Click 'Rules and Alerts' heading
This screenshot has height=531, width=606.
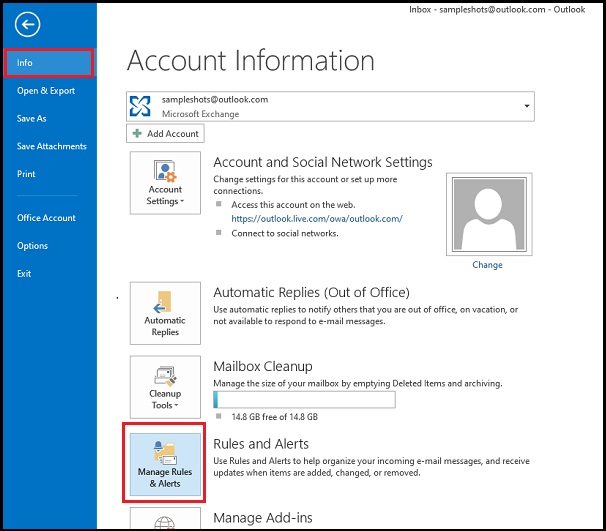pyautogui.click(x=261, y=444)
